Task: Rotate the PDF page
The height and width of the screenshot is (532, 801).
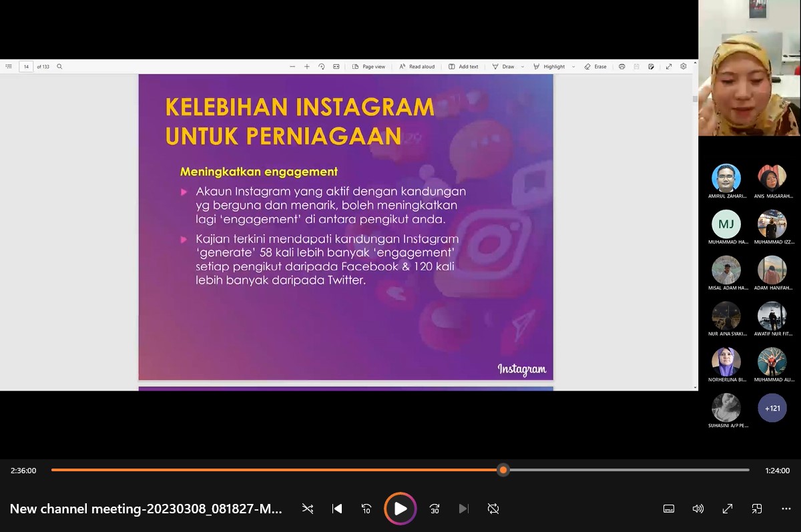Action: click(322, 67)
